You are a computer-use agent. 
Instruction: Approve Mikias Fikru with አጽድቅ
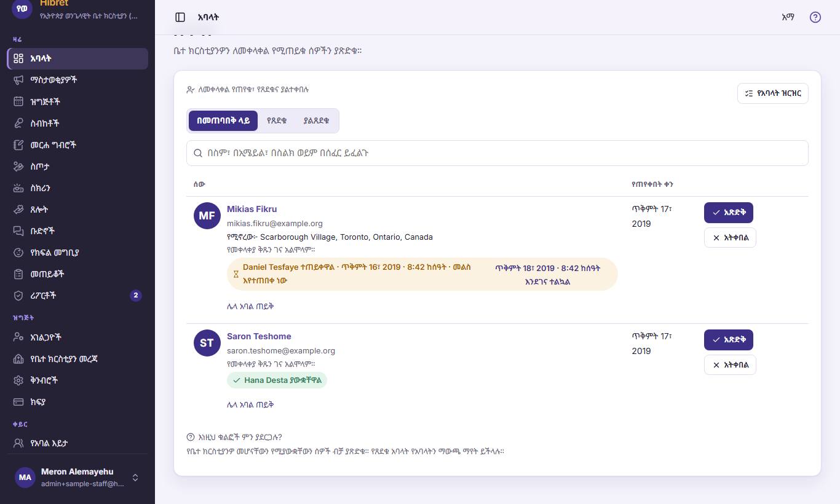(729, 213)
